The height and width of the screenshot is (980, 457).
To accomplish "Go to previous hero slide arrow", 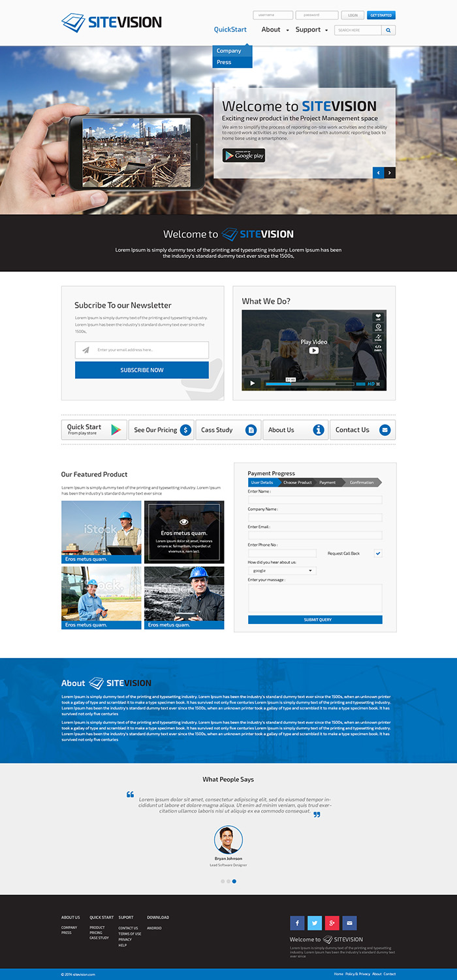I will (x=378, y=173).
